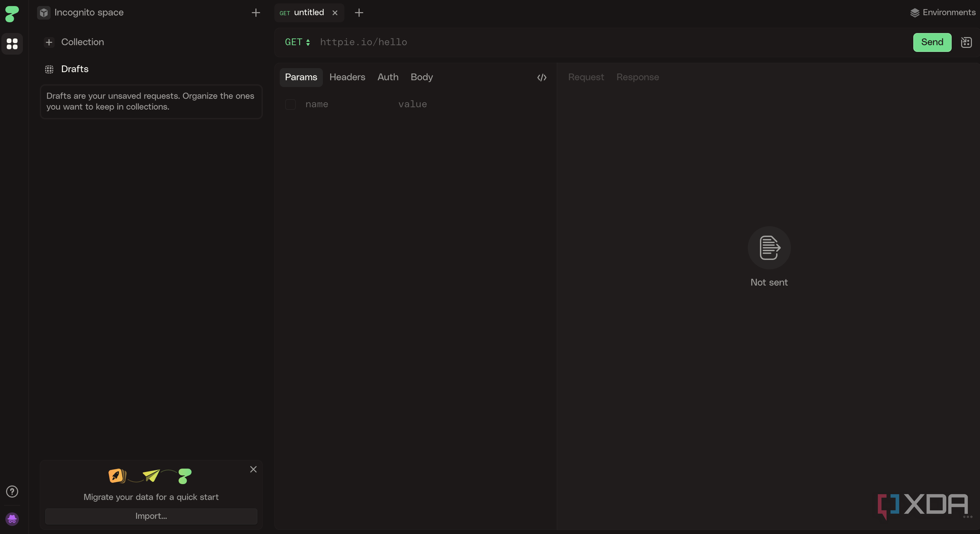The image size is (980, 534).
Task: Open the help question mark icon
Action: click(x=12, y=492)
